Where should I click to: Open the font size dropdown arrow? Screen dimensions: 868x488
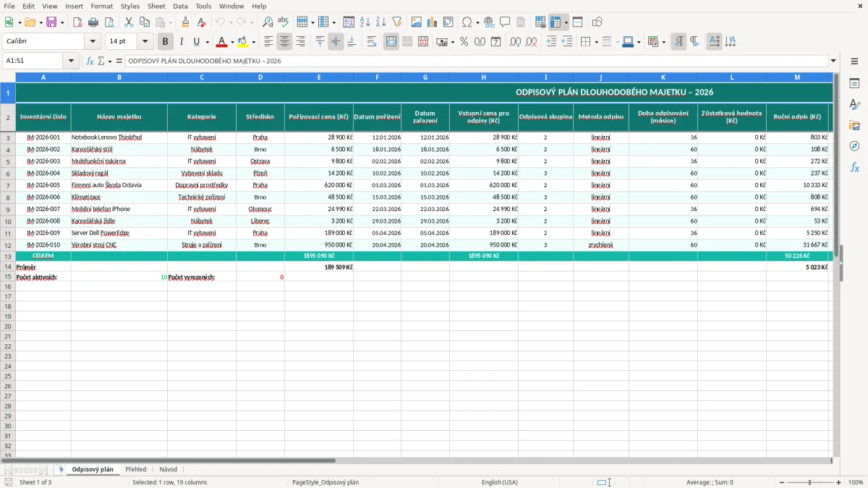[x=145, y=42]
